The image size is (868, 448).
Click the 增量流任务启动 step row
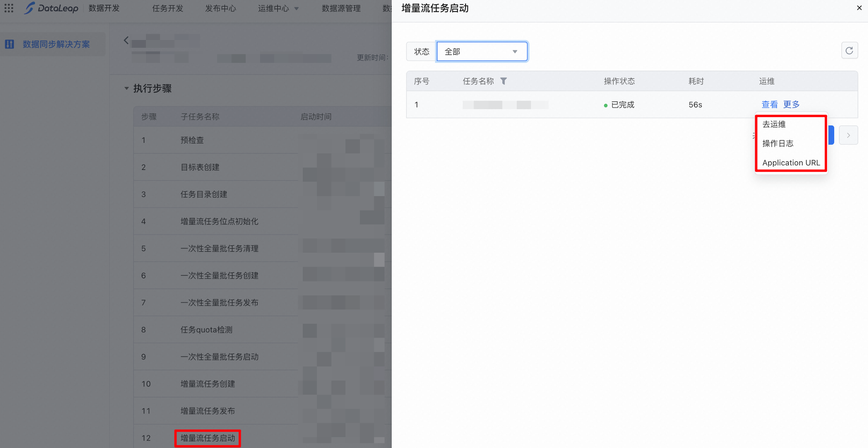208,438
